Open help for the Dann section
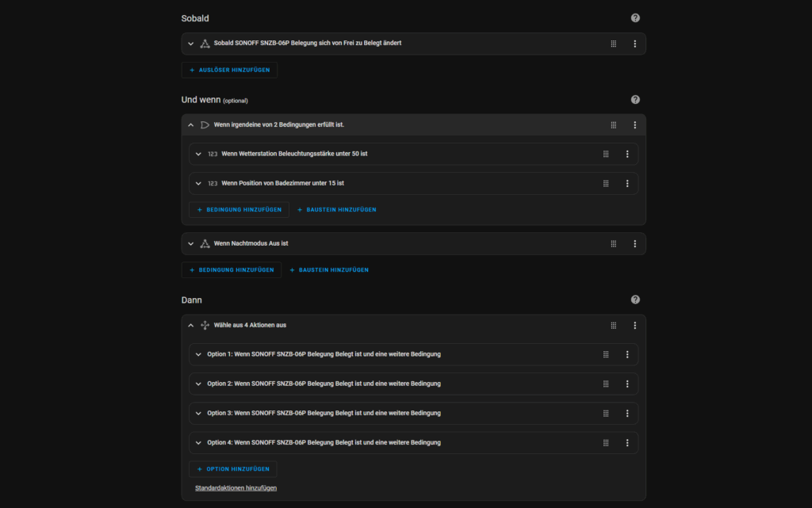Viewport: 812px width, 508px height. click(x=635, y=300)
